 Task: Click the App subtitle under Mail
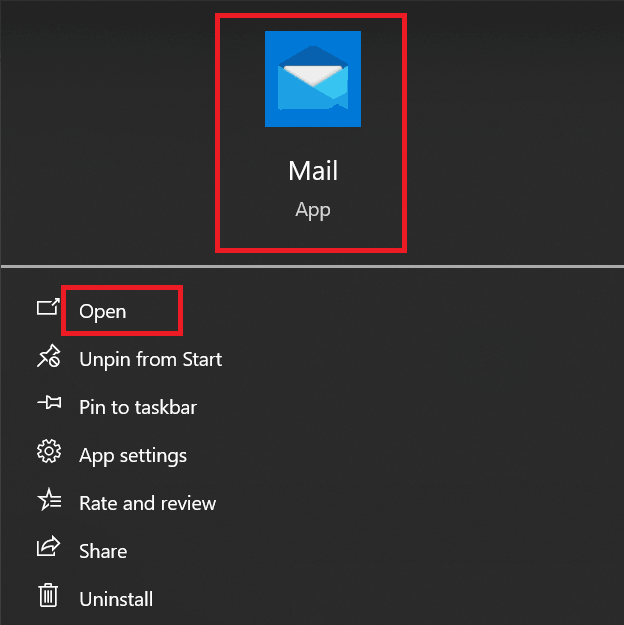(313, 210)
